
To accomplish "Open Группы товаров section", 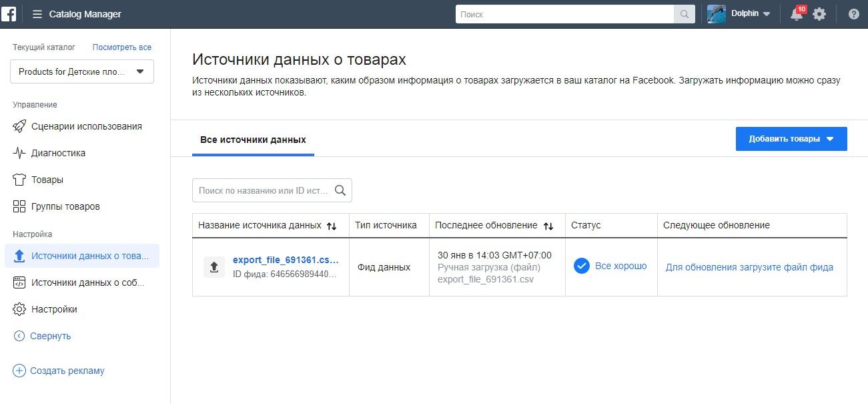I will [65, 206].
